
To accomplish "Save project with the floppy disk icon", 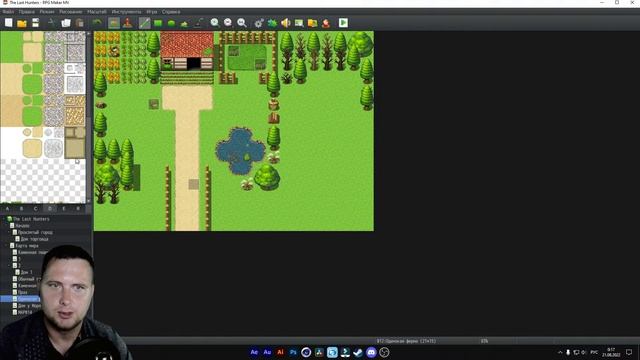I will tap(36, 23).
